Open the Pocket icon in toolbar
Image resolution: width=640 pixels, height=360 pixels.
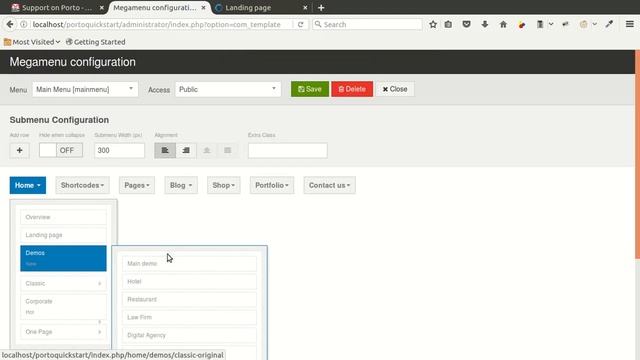(466, 24)
